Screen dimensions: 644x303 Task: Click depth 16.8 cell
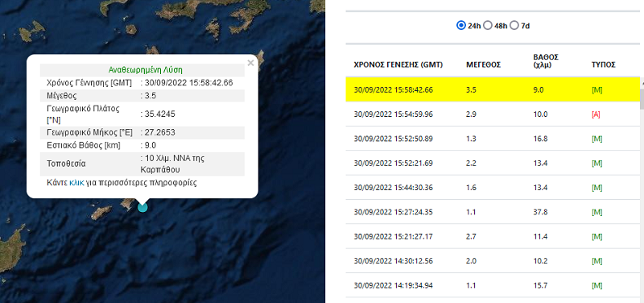tap(540, 139)
